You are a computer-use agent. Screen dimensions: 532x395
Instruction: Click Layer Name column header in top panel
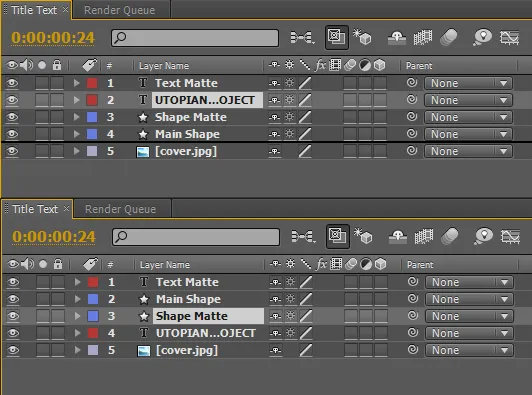click(x=164, y=65)
